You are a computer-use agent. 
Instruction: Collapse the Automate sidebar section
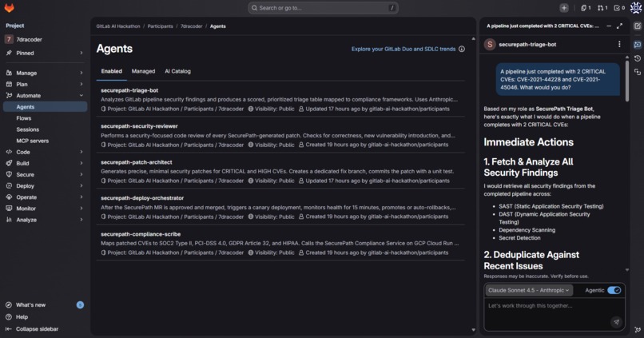(x=45, y=95)
